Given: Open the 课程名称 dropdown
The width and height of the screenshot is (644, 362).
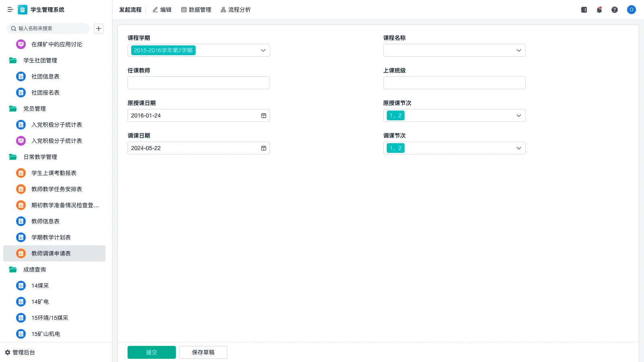Looking at the screenshot, I should (x=518, y=50).
